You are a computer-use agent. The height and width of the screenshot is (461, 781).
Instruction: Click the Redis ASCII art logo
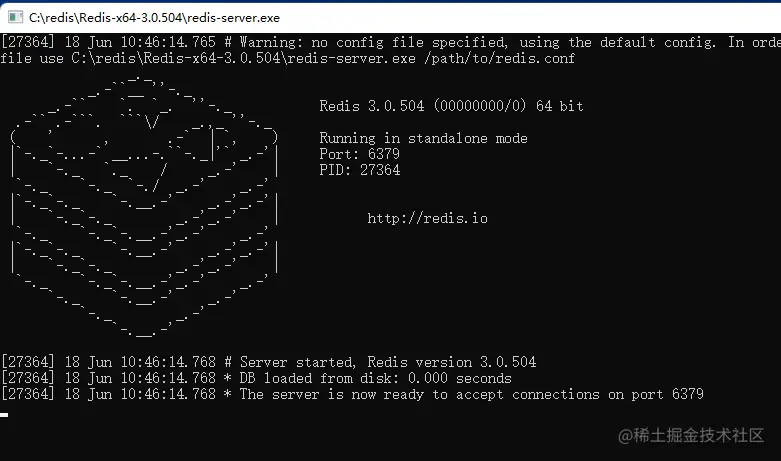[x=144, y=207]
